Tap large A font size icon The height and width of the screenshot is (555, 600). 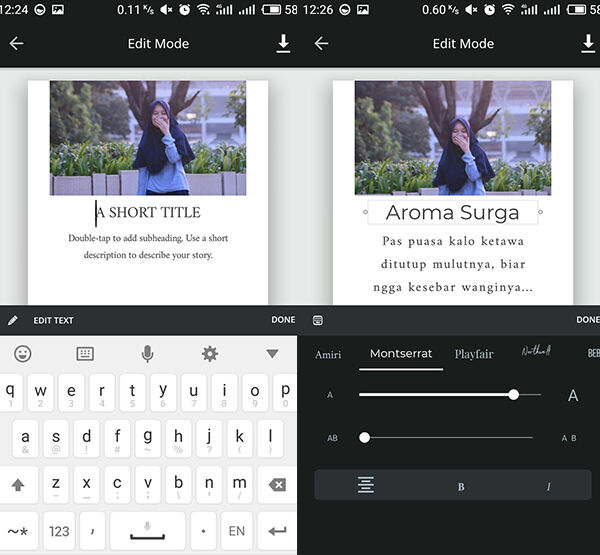click(573, 395)
